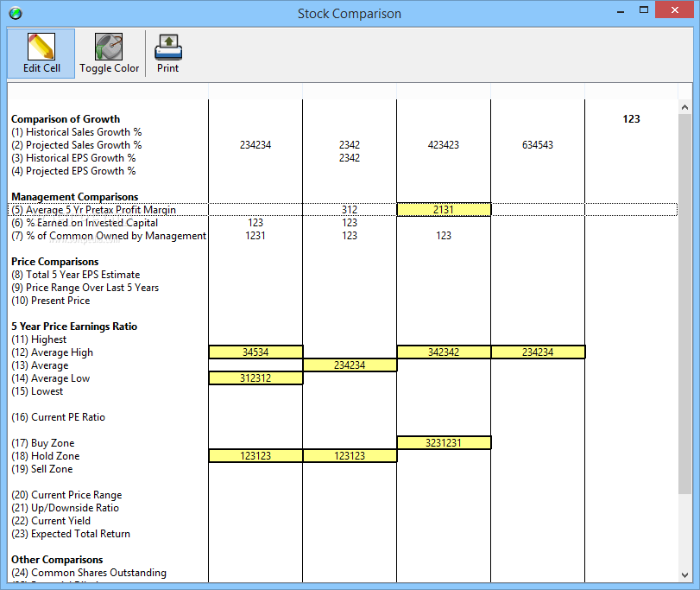
Task: Select yellow cell with value 3231231
Action: 444,442
